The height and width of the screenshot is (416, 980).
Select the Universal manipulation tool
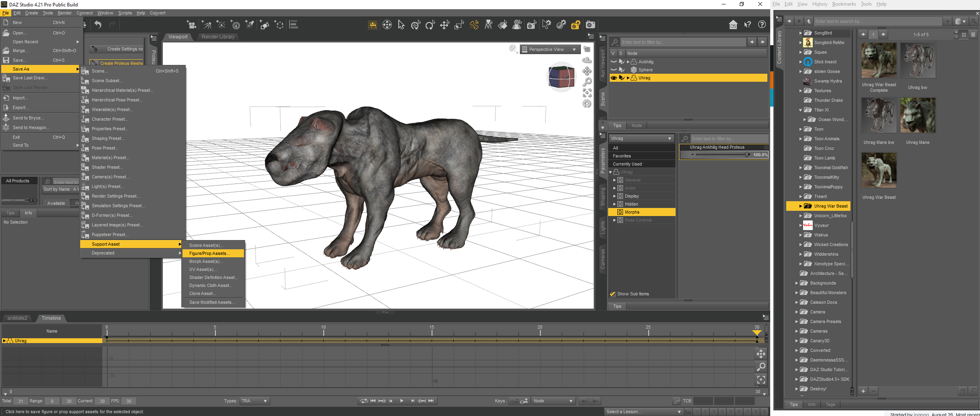pyautogui.click(x=416, y=25)
